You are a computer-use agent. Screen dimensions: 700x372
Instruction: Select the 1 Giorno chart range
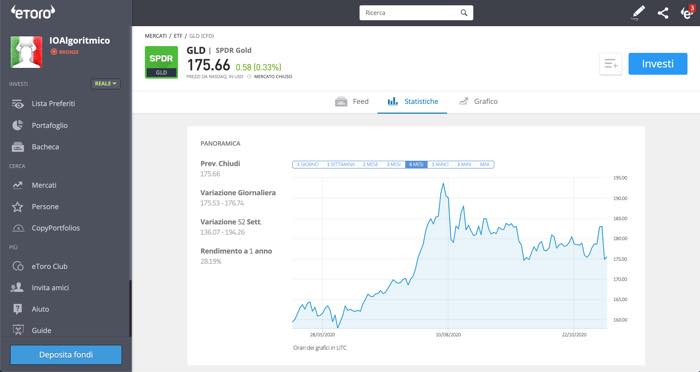coord(308,164)
